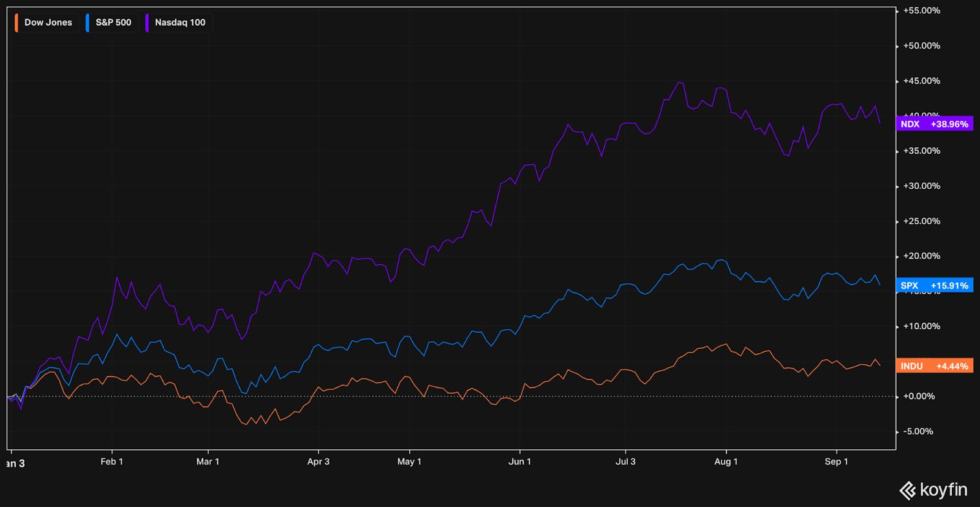Click the +45.00% axis label
The width and height of the screenshot is (980, 507).
tap(921, 81)
